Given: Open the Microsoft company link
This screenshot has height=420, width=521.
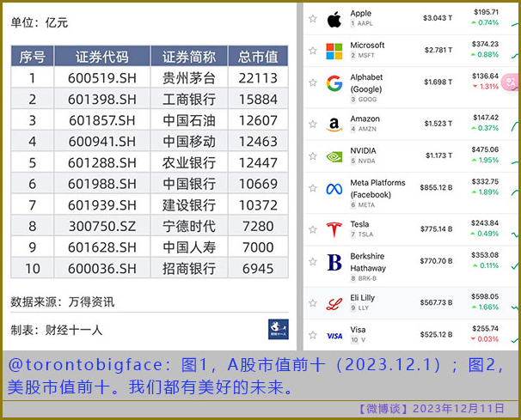Looking at the screenshot, I should tap(367, 46).
